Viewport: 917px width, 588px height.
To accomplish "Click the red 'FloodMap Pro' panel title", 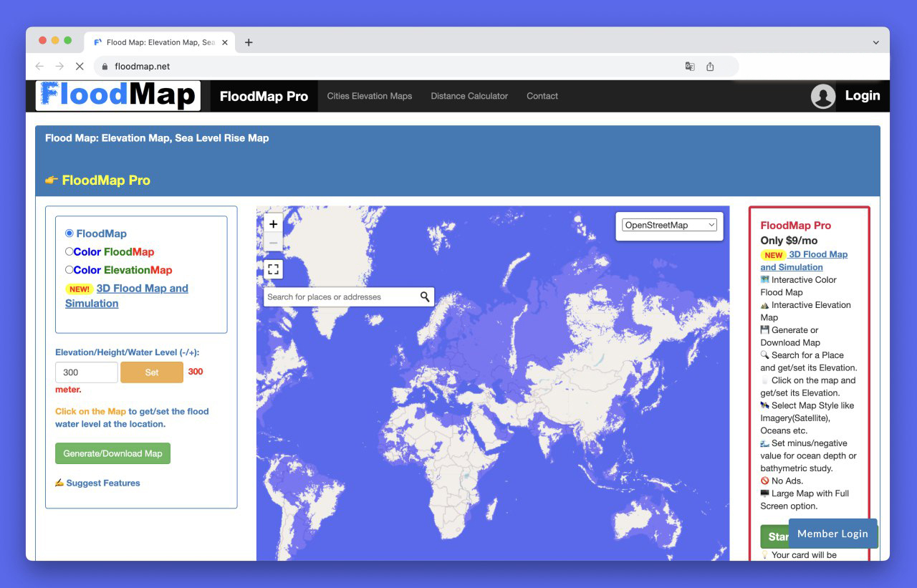I will (x=796, y=226).
